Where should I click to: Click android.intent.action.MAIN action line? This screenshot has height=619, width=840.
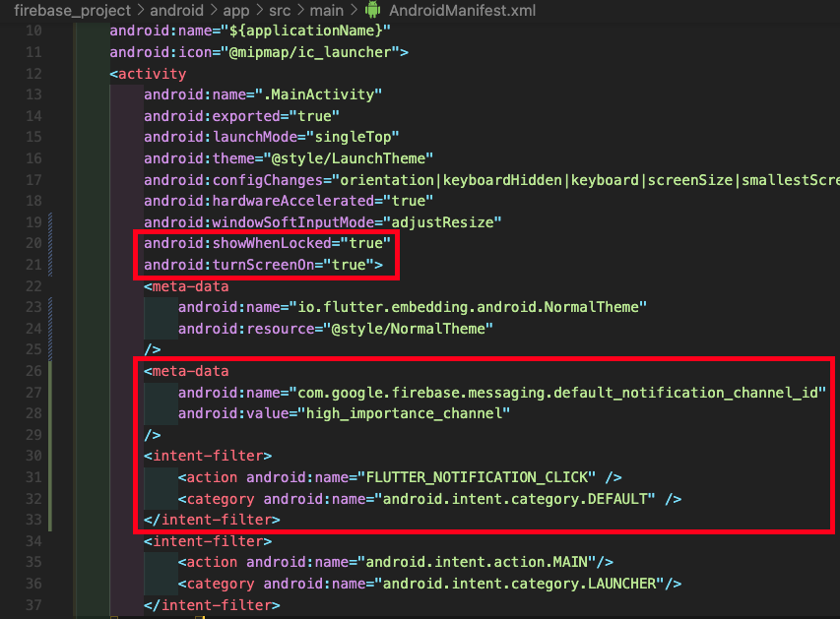395,562
